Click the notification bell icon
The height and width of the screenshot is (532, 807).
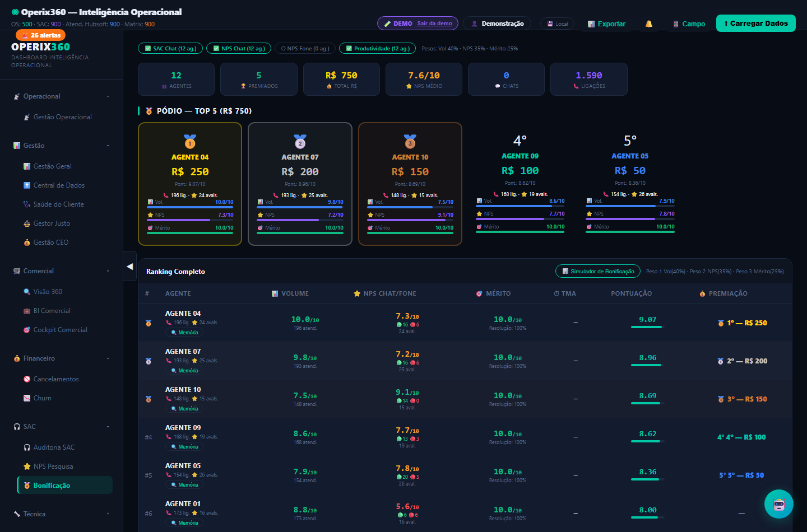click(x=649, y=24)
